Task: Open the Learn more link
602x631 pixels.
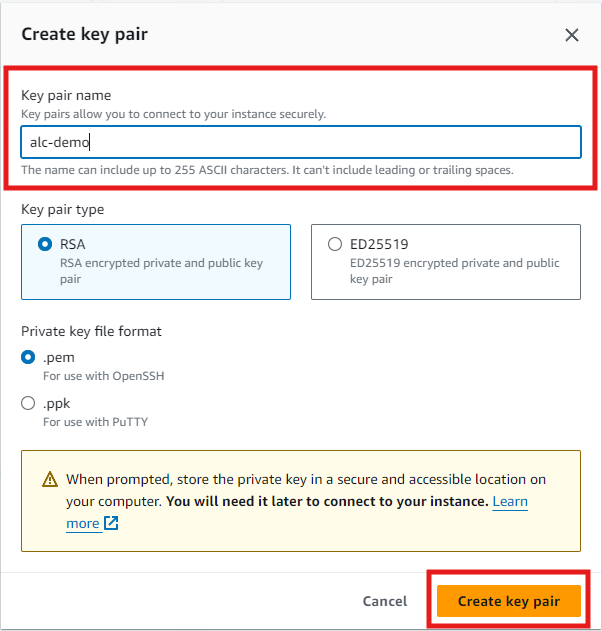Action: click(510, 501)
